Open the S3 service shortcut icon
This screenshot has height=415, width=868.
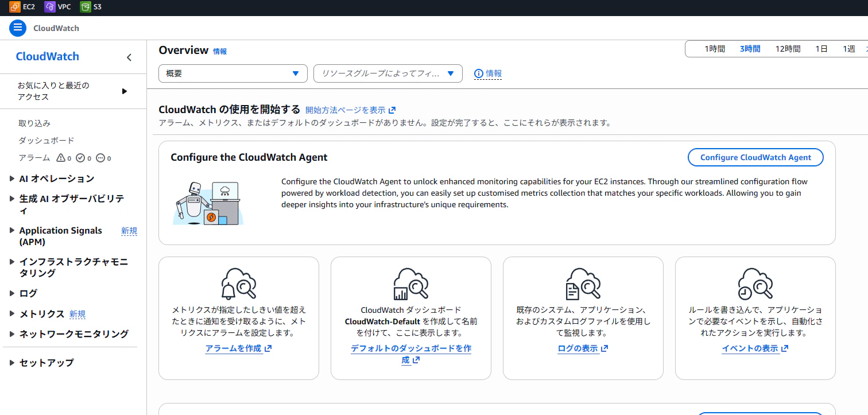pyautogui.click(x=86, y=7)
